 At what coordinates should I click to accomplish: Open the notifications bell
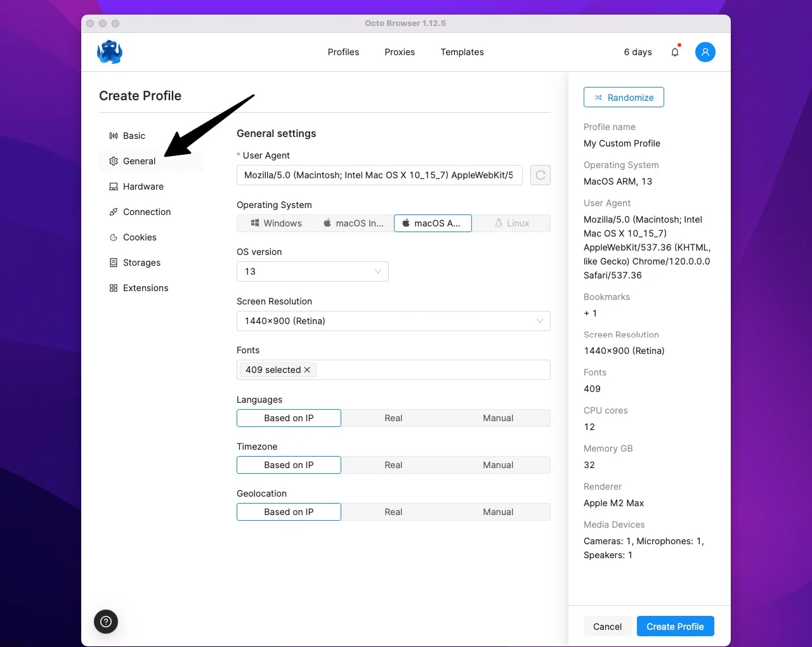click(x=675, y=52)
